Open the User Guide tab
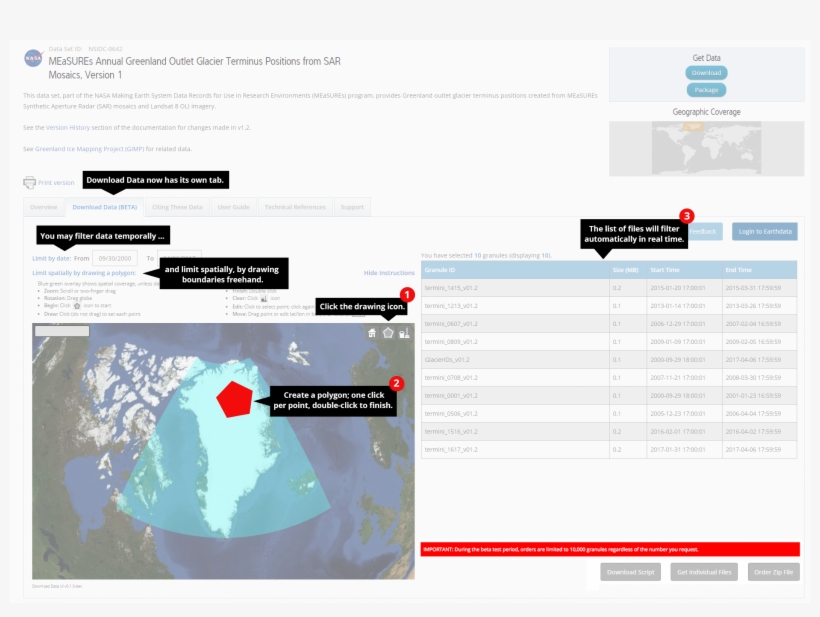The height and width of the screenshot is (617, 820). pos(233,207)
